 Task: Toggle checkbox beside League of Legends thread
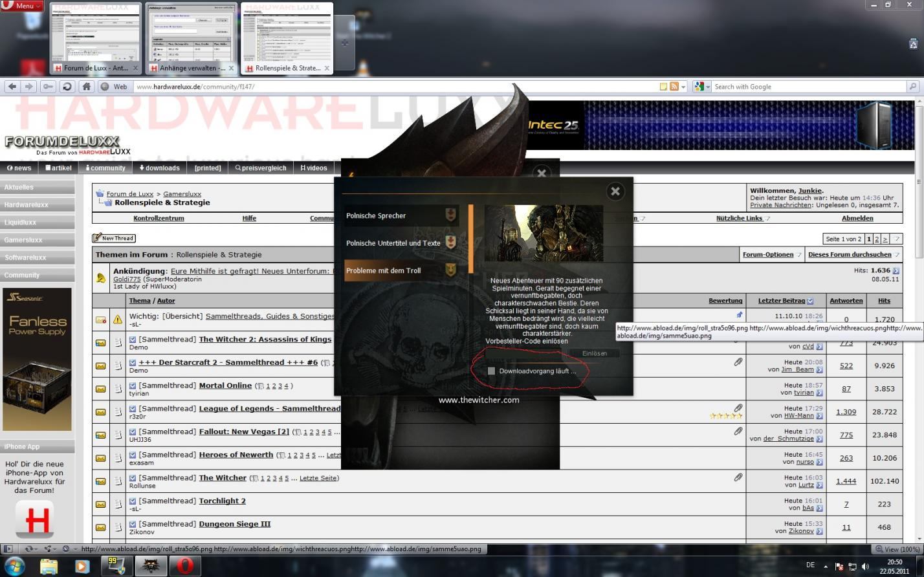[133, 408]
